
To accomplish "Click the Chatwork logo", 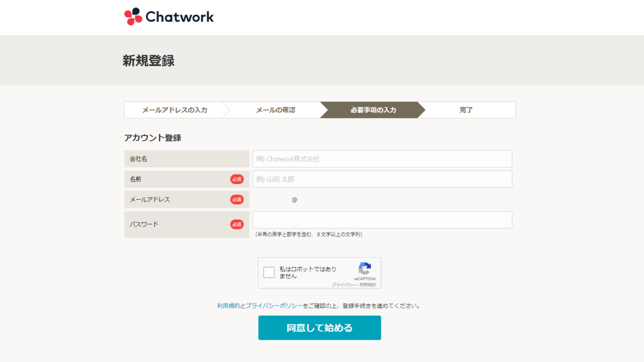I will [169, 17].
